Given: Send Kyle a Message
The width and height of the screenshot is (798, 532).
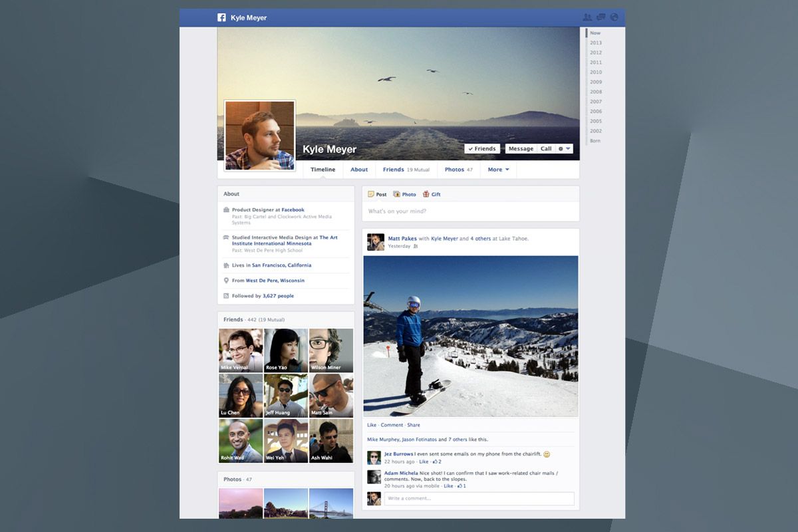Looking at the screenshot, I should pyautogui.click(x=521, y=148).
